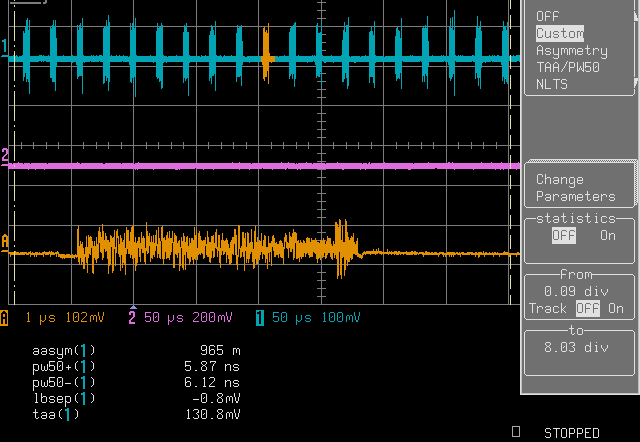Select the OFF menu option
This screenshot has width=640, height=442.
tap(547, 16)
